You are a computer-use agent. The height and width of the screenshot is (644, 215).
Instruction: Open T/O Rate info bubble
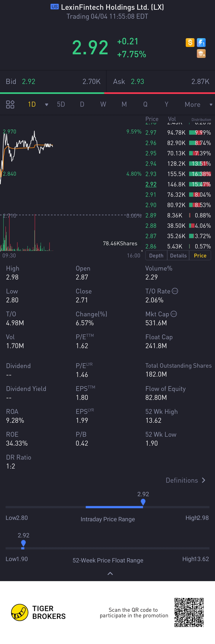[x=175, y=291]
